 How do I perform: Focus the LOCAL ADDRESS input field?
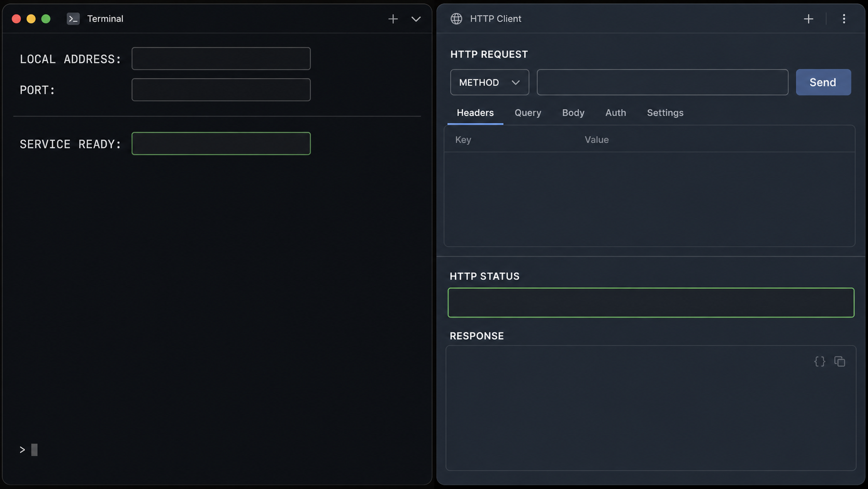(x=221, y=59)
